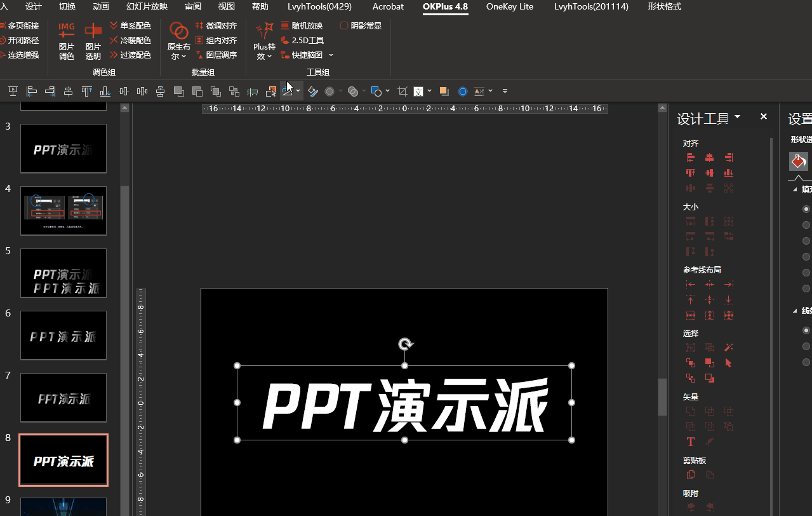The height and width of the screenshot is (516, 812).
Task: Click right guide arrow icon under 参考线布局
Action: [729, 285]
